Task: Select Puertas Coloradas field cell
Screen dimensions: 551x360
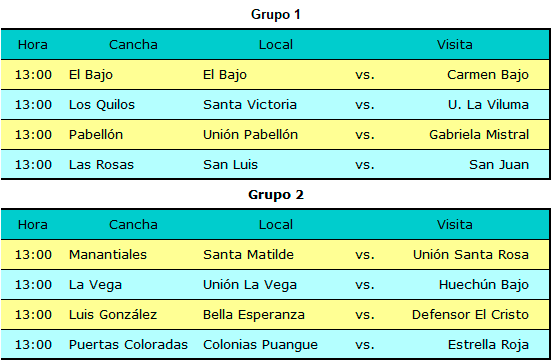Action: 128,345
